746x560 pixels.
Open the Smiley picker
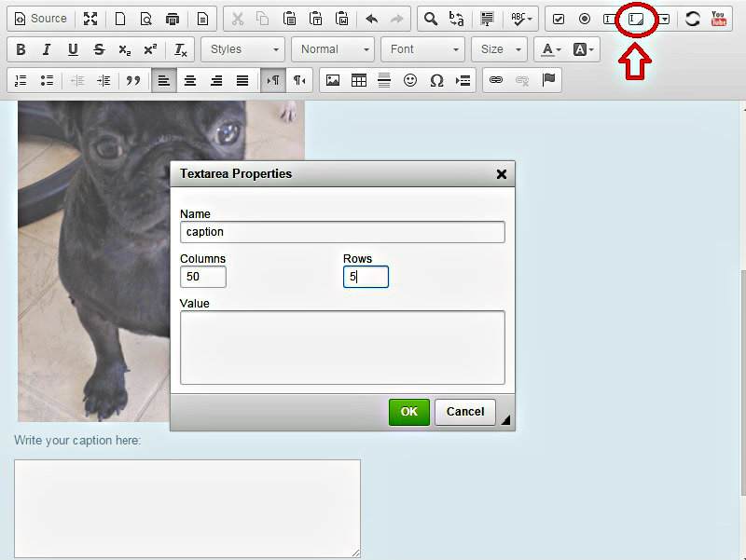(x=410, y=80)
